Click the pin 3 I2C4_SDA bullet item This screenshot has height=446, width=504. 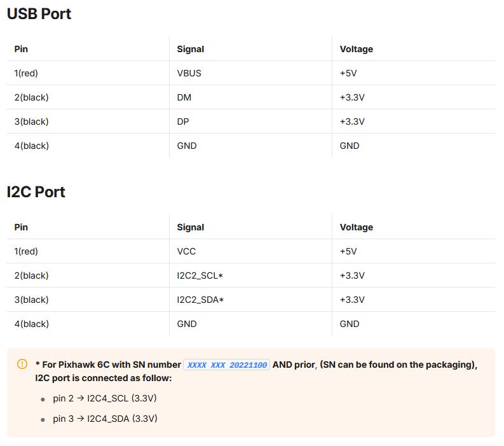pyautogui.click(x=105, y=419)
